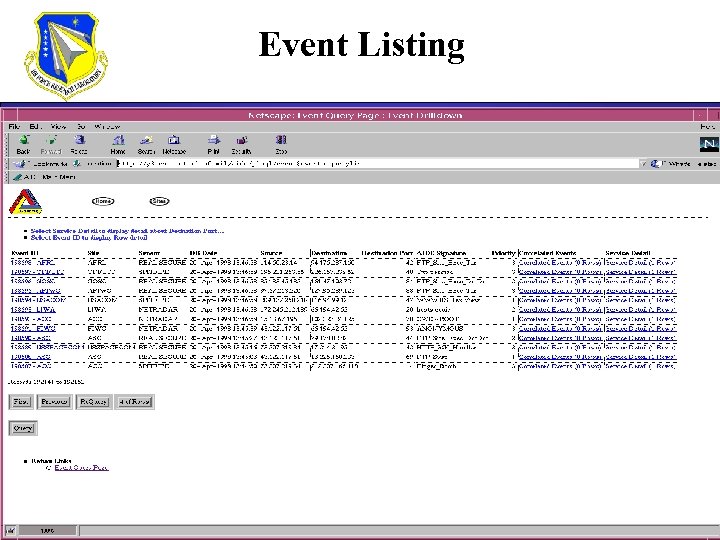Image resolution: width=720 pixels, height=540 pixels.
Task: Click the Previous results button
Action: [x=55, y=402]
